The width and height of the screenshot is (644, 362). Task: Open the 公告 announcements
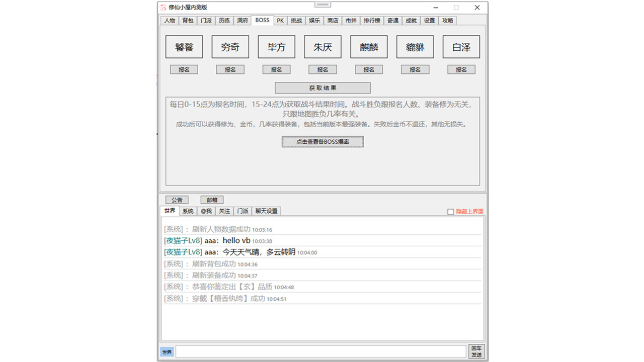tap(177, 200)
